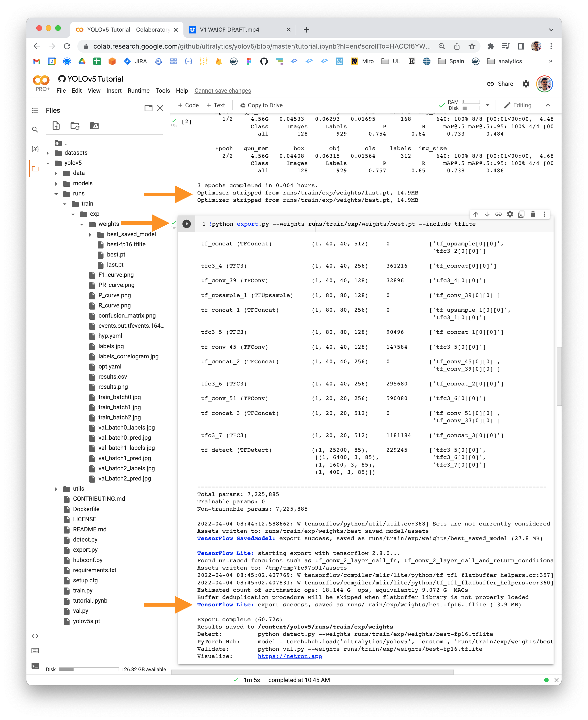
Task: Upload file to session storage
Action: [56, 126]
